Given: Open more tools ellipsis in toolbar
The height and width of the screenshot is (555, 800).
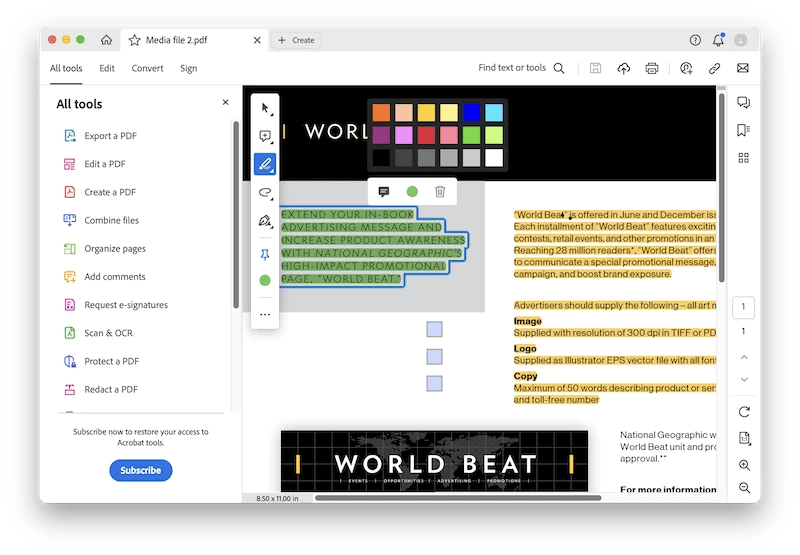Looking at the screenshot, I should click(265, 314).
